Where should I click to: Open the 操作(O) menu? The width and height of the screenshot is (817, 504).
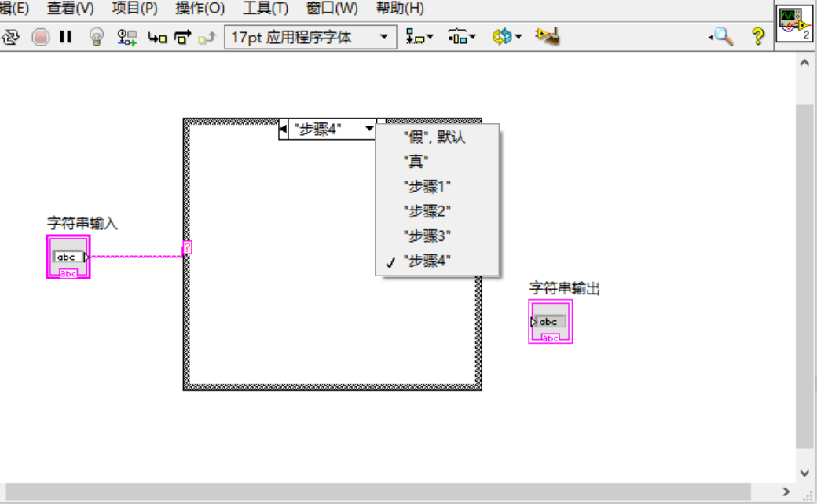click(x=200, y=9)
